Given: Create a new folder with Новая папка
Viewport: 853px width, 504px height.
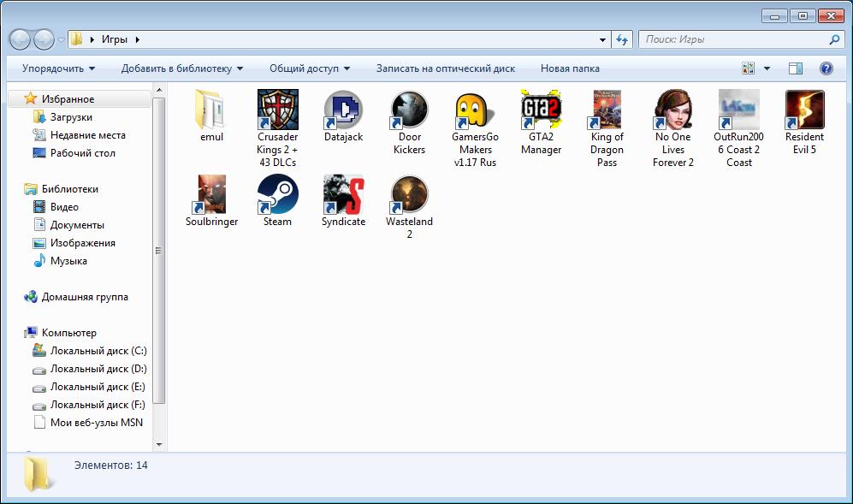Looking at the screenshot, I should point(570,68).
